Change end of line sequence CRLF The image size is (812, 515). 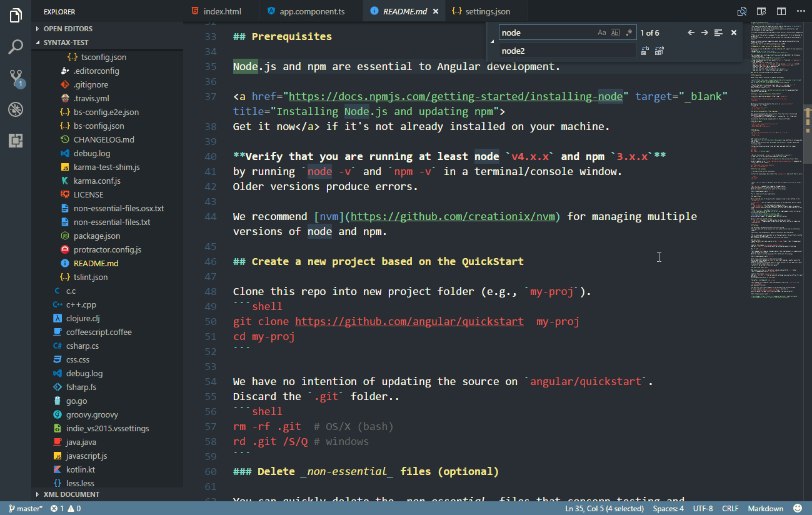tap(730, 509)
